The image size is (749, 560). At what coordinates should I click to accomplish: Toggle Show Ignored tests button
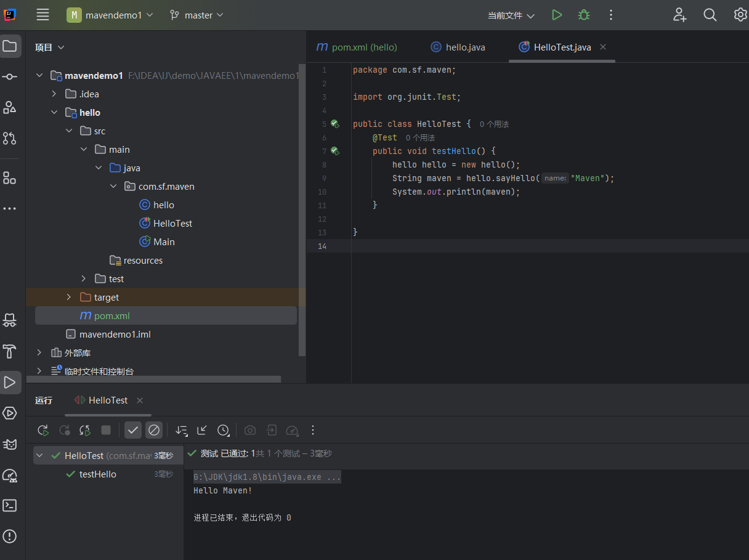click(x=154, y=430)
